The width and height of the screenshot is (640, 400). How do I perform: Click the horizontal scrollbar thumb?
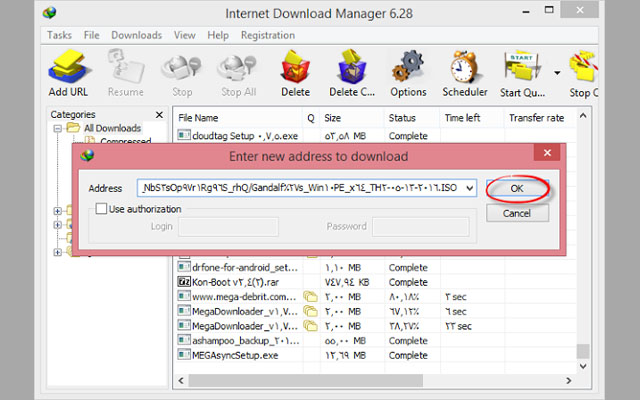tap(306, 380)
